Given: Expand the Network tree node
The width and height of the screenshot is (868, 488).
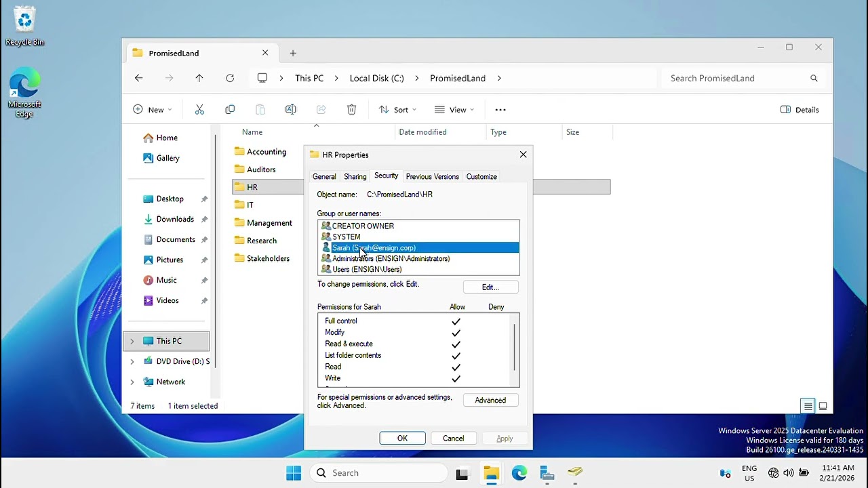Looking at the screenshot, I should point(132,382).
